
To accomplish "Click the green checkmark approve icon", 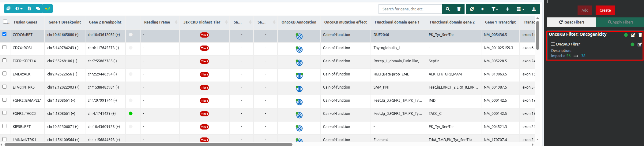I will click(x=47, y=9).
